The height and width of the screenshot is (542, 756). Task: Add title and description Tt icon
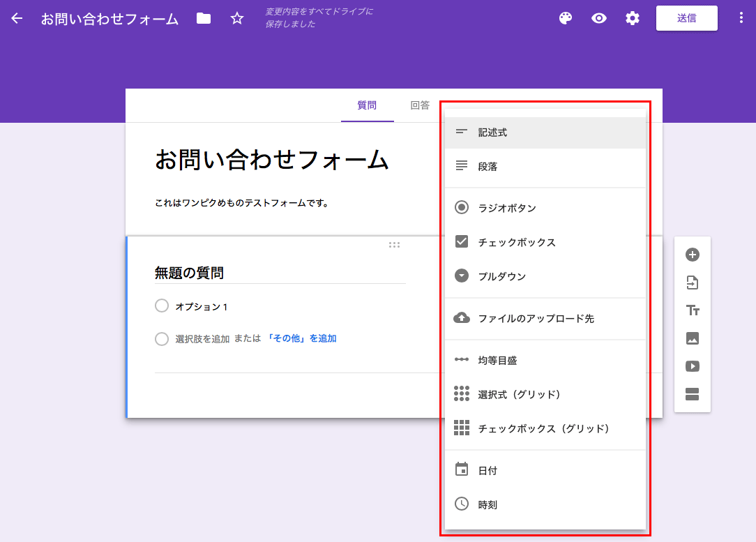[x=693, y=310]
